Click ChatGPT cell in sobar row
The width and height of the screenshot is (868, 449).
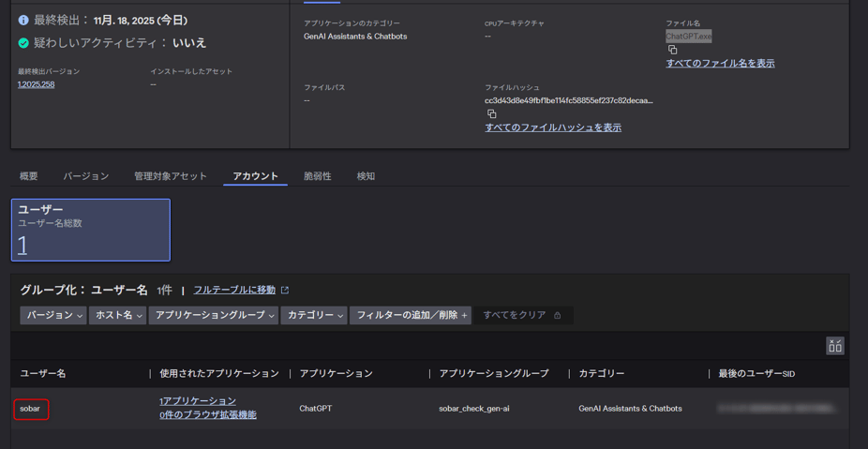tap(316, 409)
